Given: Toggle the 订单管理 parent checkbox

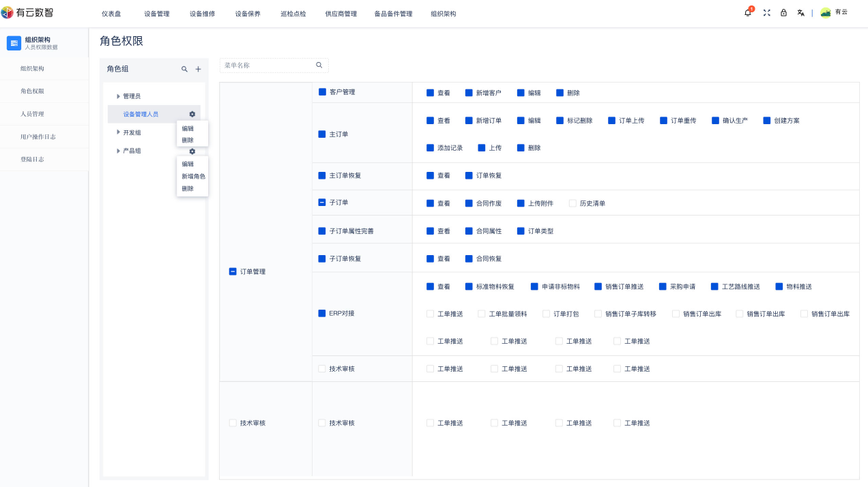Looking at the screenshot, I should [x=233, y=271].
